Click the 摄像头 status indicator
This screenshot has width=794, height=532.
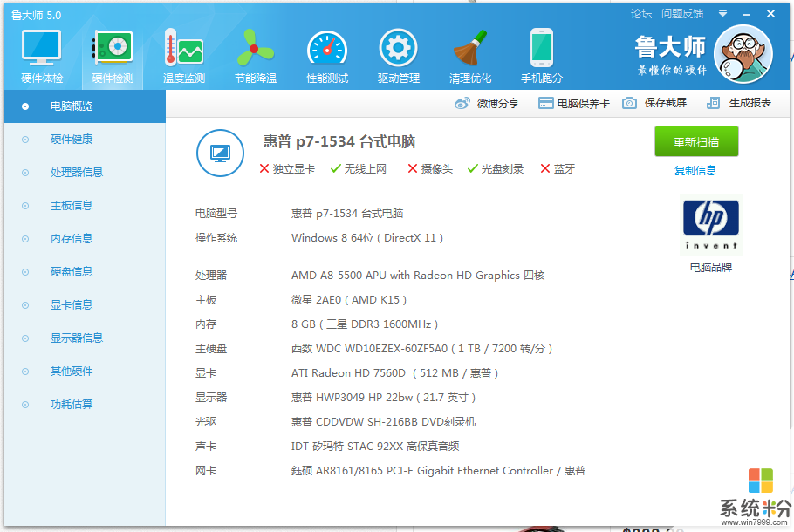(x=430, y=168)
